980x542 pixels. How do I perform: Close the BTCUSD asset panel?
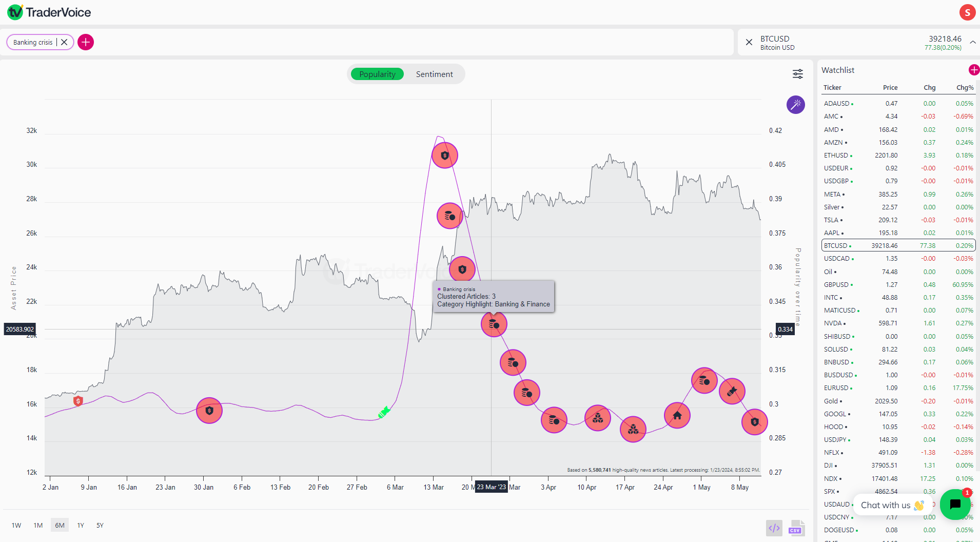[749, 42]
